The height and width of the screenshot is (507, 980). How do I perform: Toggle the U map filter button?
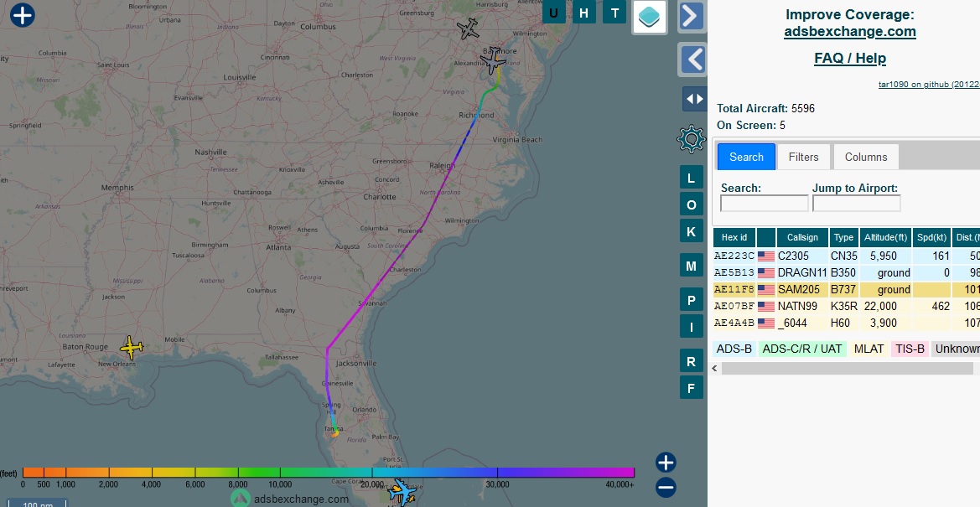(554, 13)
